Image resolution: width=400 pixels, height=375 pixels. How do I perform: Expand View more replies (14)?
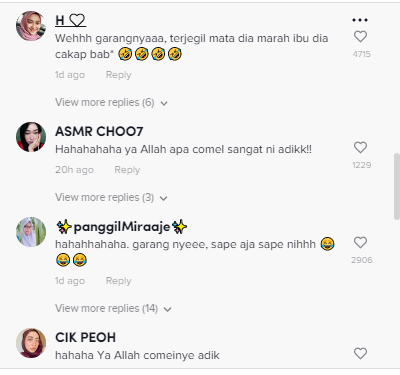click(113, 308)
